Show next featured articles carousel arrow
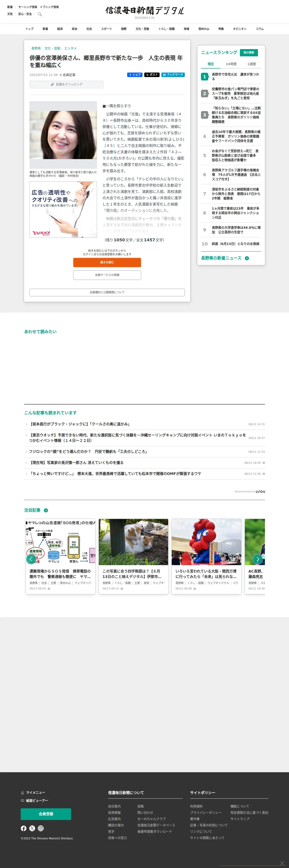The image size is (289, 868). [x=258, y=559]
